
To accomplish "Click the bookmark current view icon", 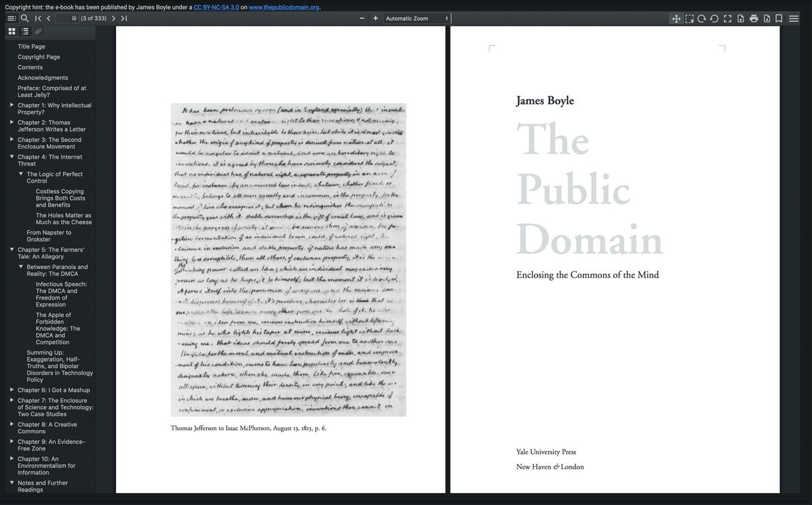I will click(x=779, y=18).
